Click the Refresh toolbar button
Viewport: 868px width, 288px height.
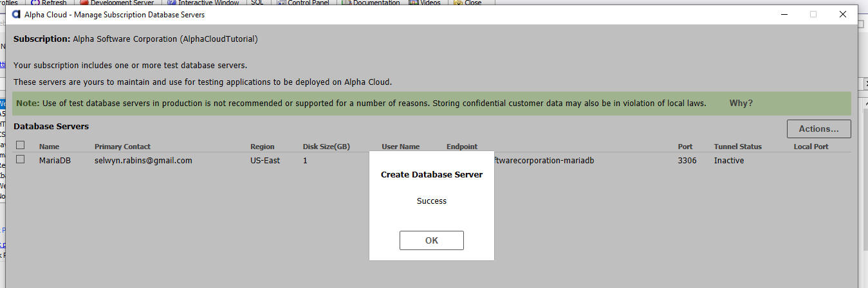(x=48, y=3)
